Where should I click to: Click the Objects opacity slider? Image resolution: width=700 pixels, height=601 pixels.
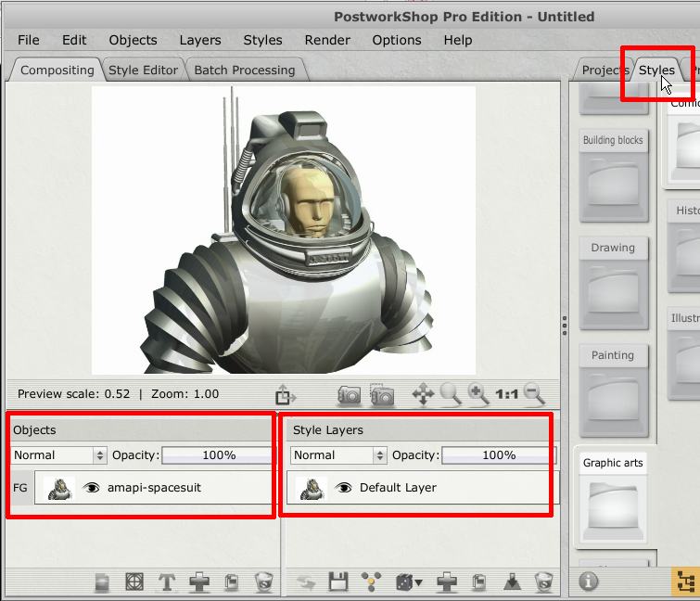click(218, 455)
